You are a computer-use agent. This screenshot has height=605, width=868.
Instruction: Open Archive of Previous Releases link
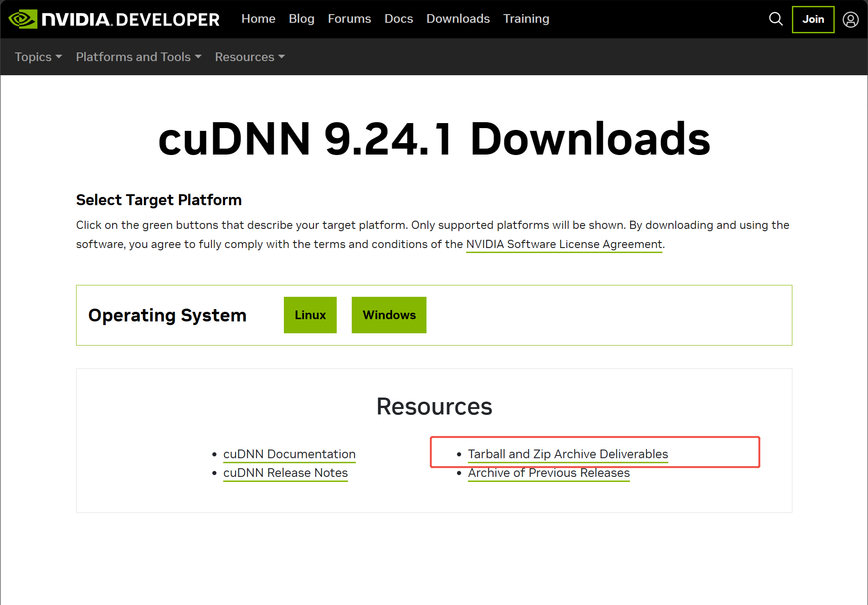click(x=549, y=473)
